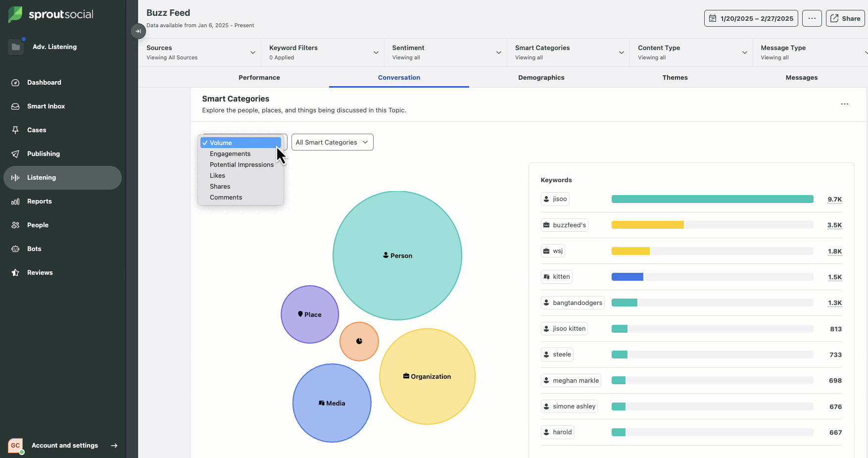
Task: Check the Potential Impressions option
Action: 241,164
